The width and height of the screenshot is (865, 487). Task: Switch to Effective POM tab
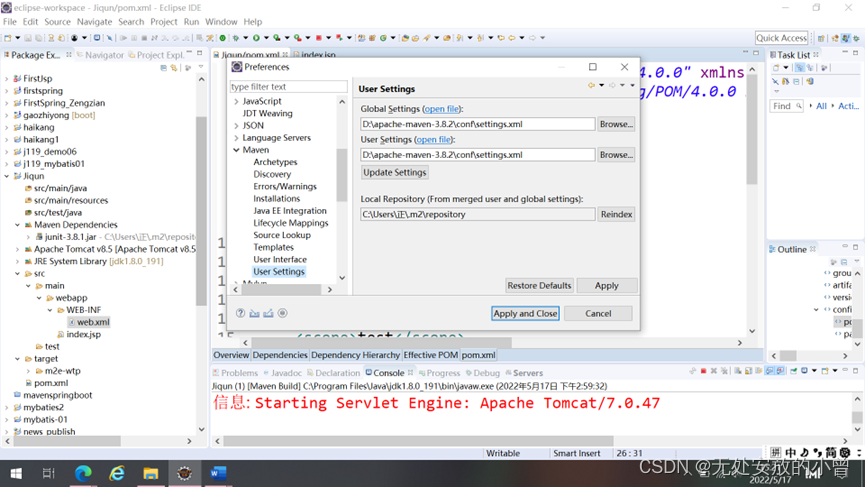point(430,355)
